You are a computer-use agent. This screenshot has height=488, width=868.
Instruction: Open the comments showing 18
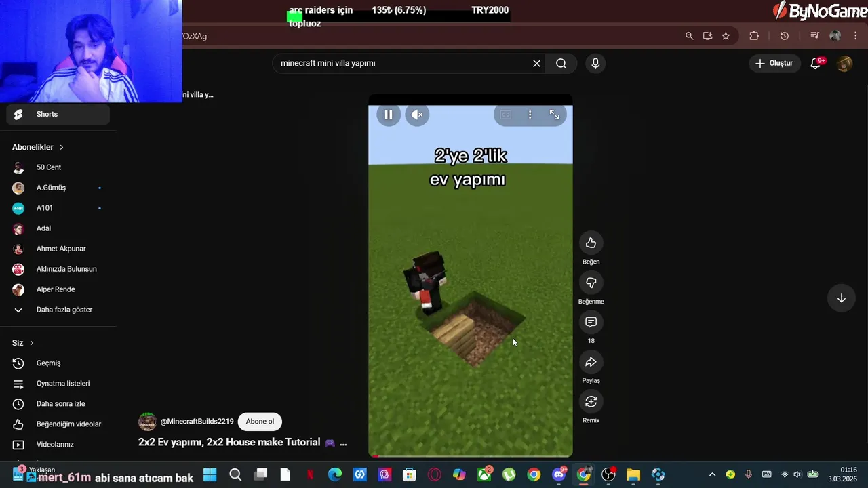point(591,322)
